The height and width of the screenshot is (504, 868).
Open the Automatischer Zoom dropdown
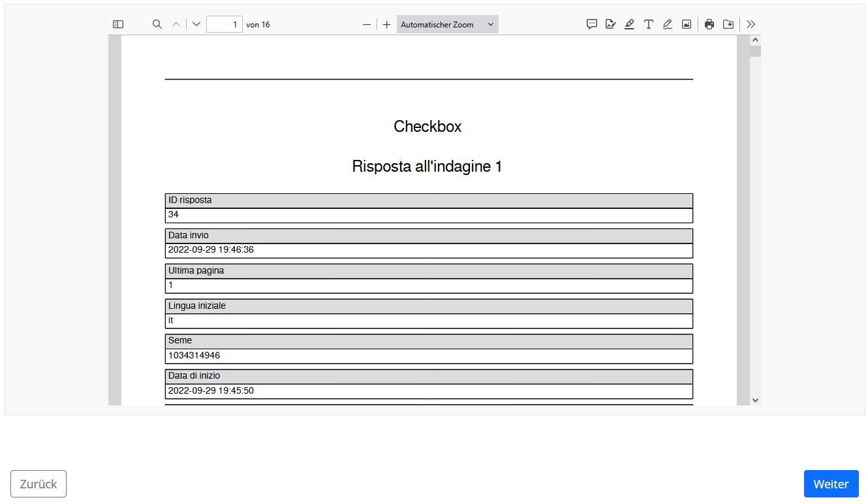447,24
